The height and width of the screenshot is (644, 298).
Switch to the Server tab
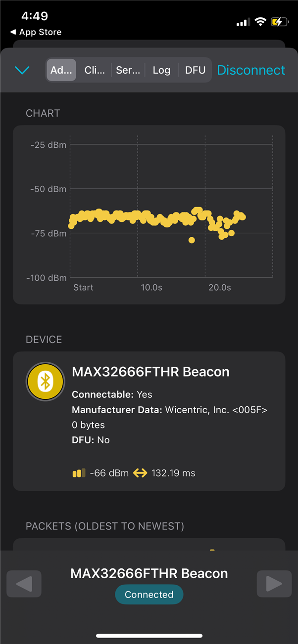128,70
